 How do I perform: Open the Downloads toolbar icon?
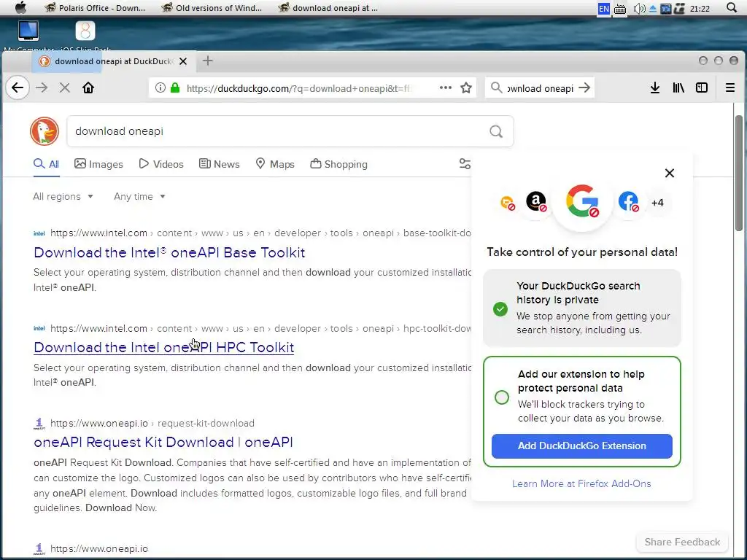click(x=655, y=87)
